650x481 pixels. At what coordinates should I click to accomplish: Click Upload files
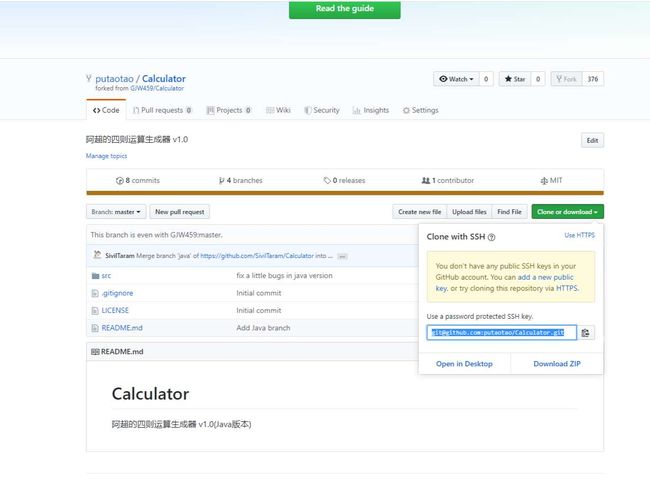click(x=469, y=212)
